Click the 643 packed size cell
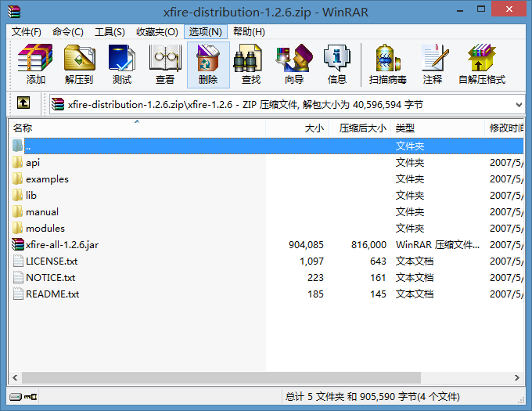The width and height of the screenshot is (532, 411). point(378,261)
